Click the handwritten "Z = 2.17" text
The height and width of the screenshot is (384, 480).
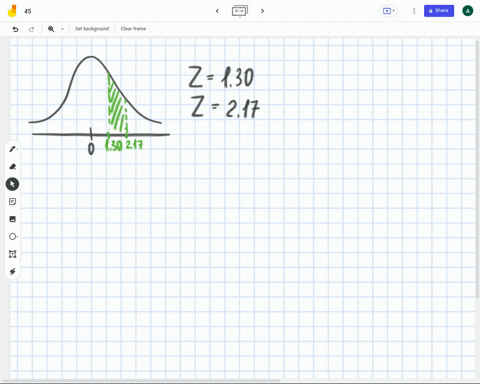(225, 107)
